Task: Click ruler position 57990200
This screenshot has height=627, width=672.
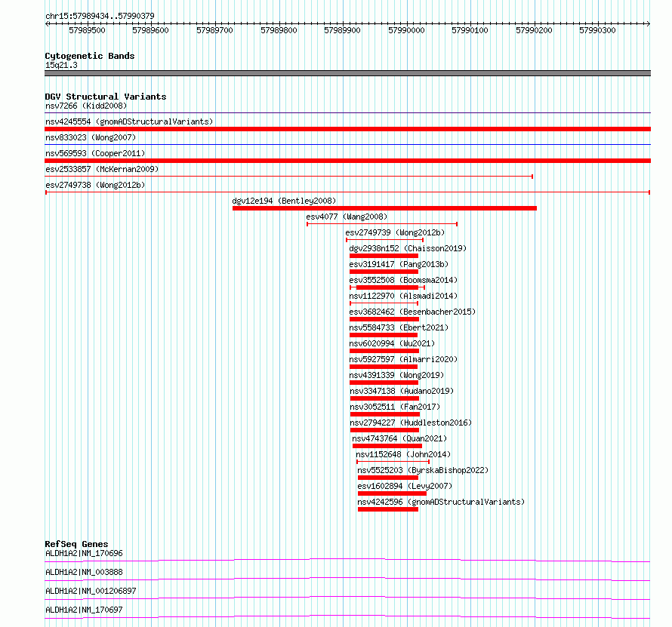Action: [x=534, y=30]
